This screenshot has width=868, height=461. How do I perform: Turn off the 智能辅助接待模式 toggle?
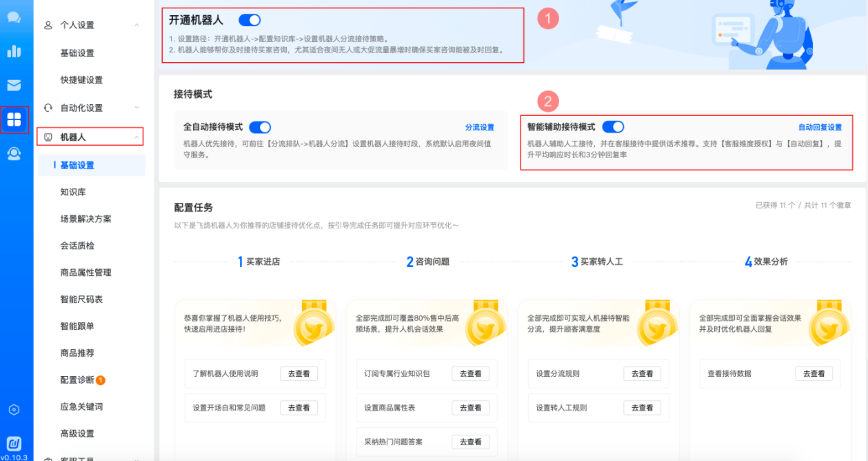tap(613, 127)
